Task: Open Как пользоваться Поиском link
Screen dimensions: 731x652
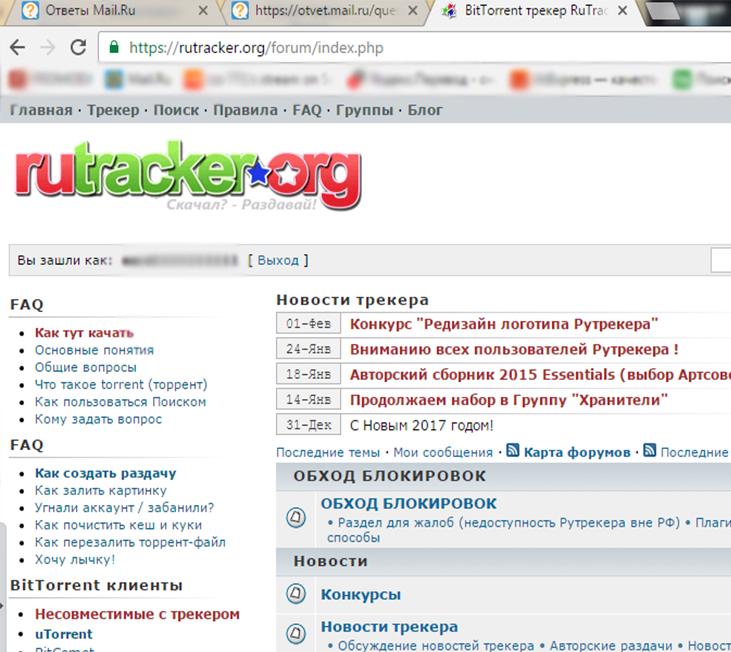Action: (120, 402)
